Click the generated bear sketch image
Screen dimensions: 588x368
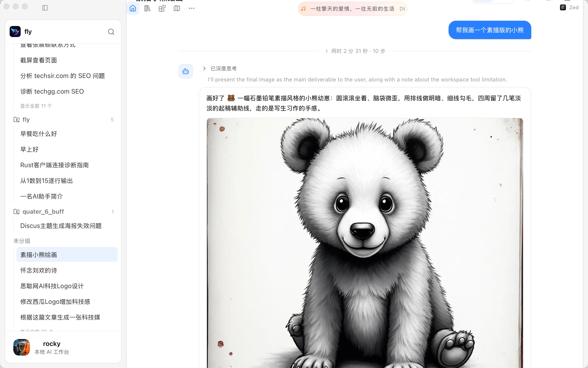click(365, 243)
